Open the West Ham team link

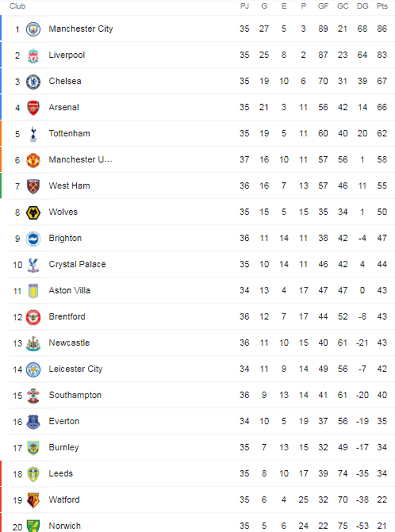pos(69,186)
